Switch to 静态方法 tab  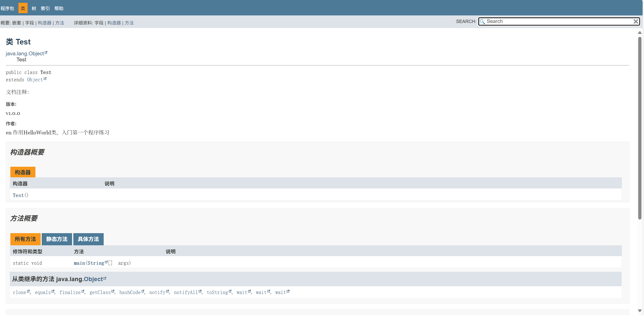(57, 239)
